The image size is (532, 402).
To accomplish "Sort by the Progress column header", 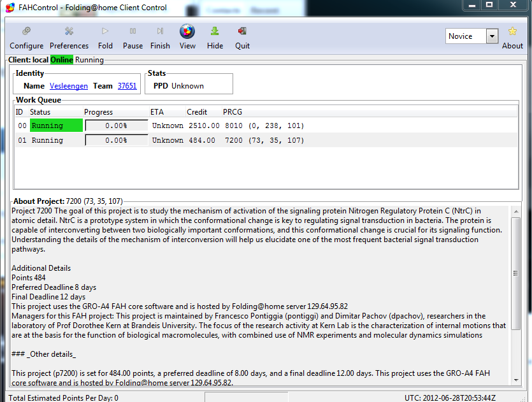I will [x=98, y=112].
